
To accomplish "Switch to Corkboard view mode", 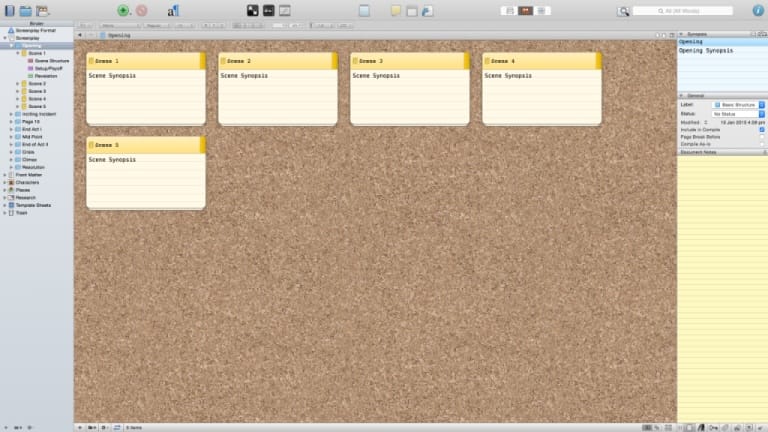I will [x=525, y=11].
